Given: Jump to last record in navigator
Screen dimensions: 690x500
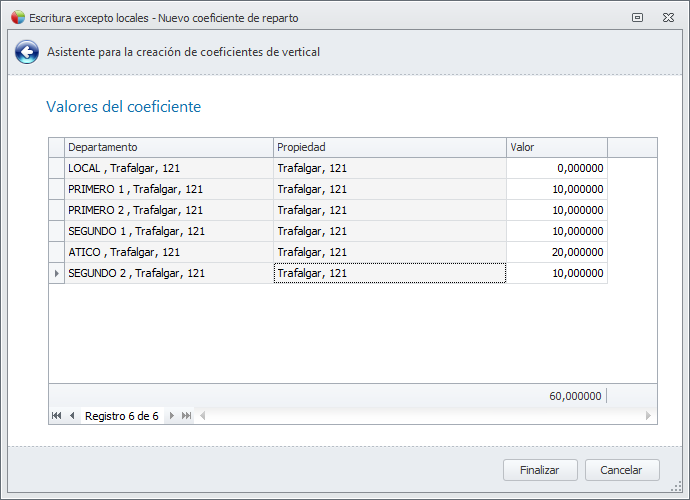Looking at the screenshot, I should [186, 416].
